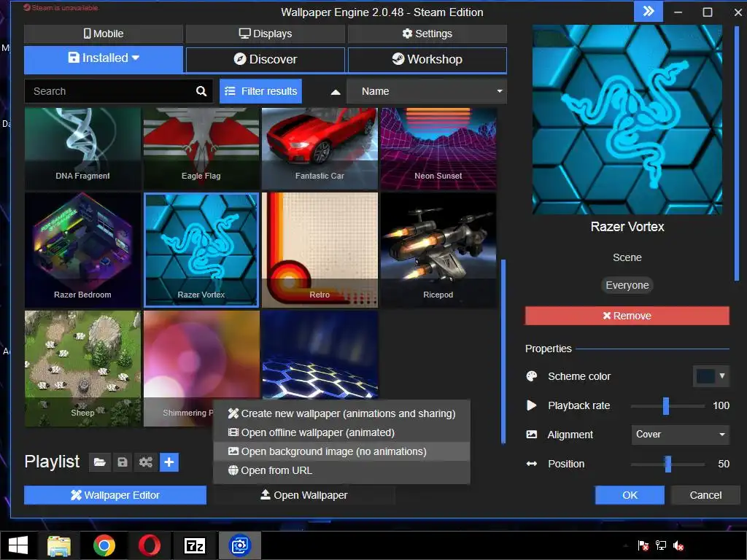
Task: Open Google Chrome from taskbar
Action: coord(104,545)
